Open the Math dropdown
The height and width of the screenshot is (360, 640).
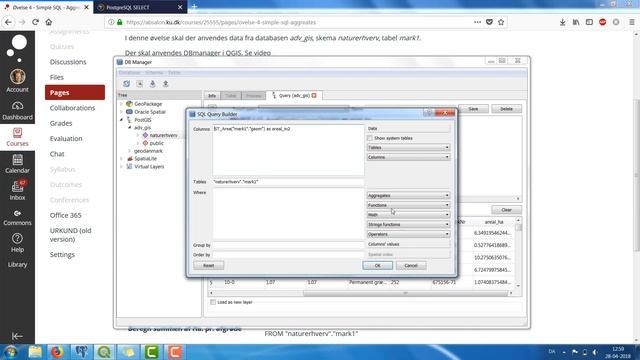pyautogui.click(x=408, y=215)
